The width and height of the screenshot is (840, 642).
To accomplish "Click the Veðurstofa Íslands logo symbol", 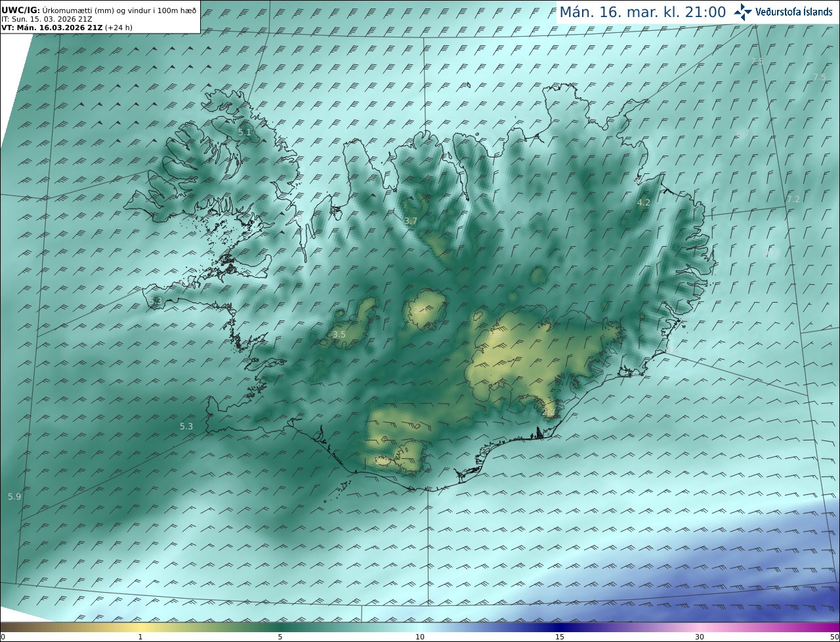I will click(x=743, y=12).
